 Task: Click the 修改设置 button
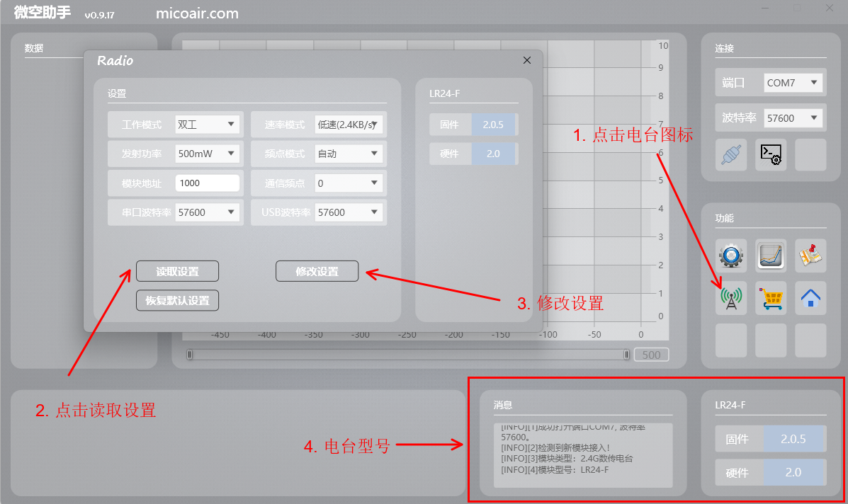click(x=317, y=271)
